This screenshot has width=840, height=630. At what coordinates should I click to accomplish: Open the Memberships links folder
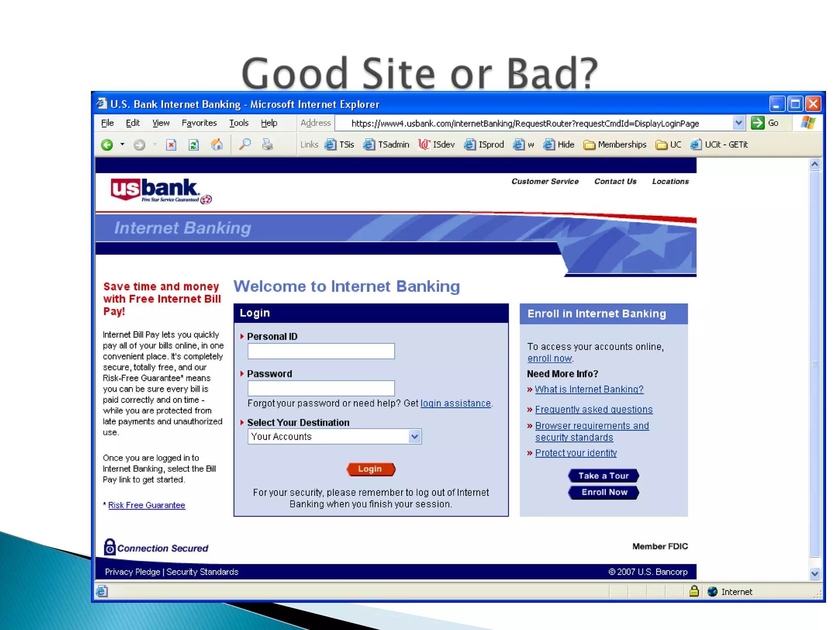coord(615,145)
